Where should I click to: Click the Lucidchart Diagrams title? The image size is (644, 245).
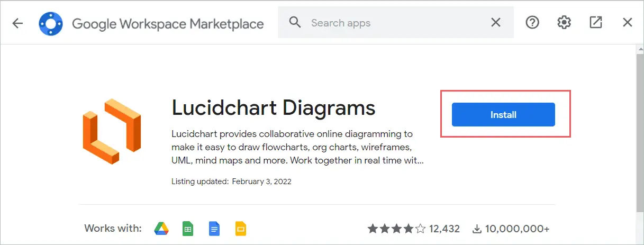coord(274,108)
